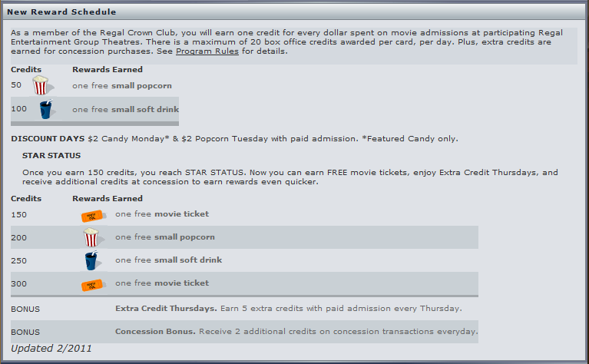Viewport: 589px width, 364px height.
Task: Click 'one free small popcorn' at 50 credits
Action: (122, 86)
